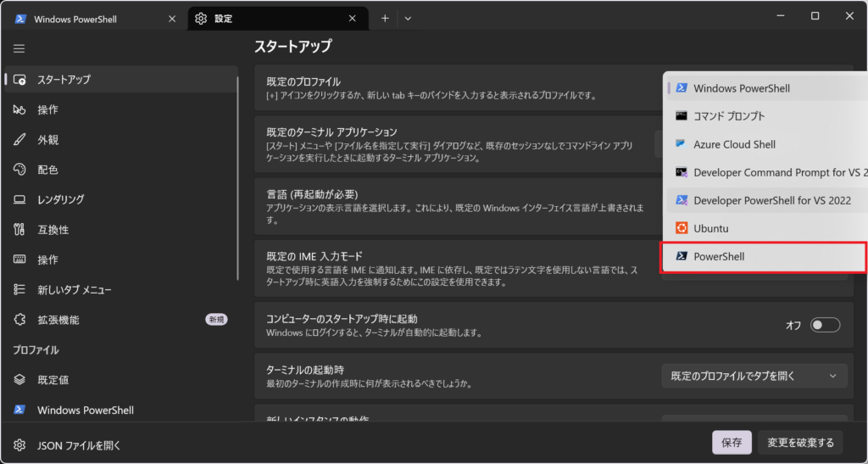Click the 既定のターミナル アプリケーション title
This screenshot has width=868, height=464.
[x=331, y=131]
